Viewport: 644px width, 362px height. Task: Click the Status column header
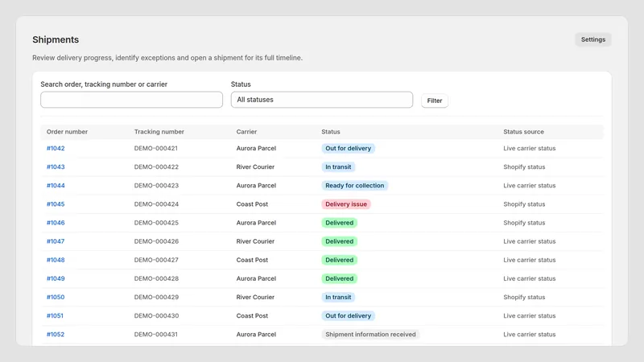[331, 132]
